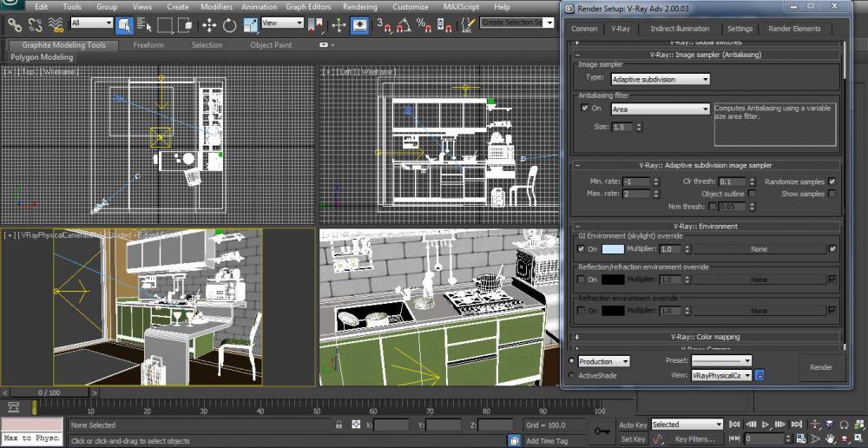The height and width of the screenshot is (448, 868).
Task: Click GI Environment None map button
Action: coord(759,249)
